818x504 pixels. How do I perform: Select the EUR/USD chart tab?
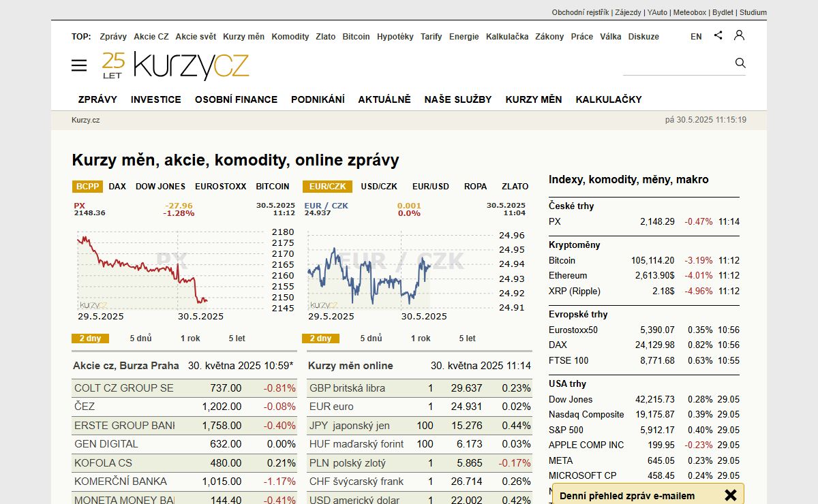[431, 186]
